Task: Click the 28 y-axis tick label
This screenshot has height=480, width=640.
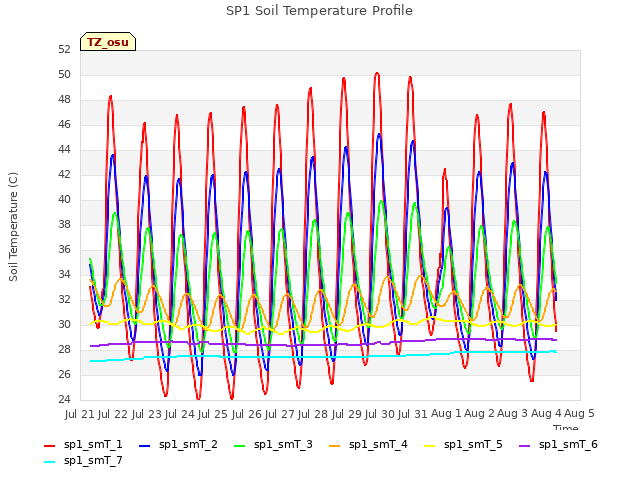Action: 64,349
